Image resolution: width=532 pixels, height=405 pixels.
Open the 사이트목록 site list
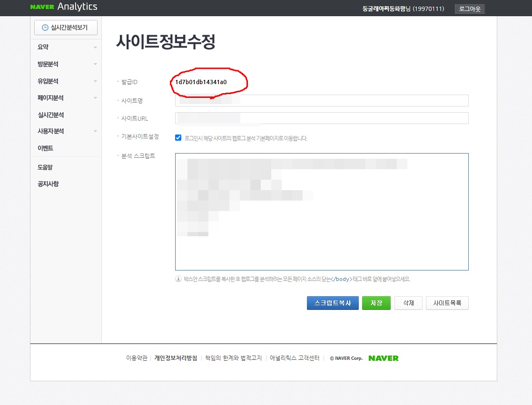point(447,303)
